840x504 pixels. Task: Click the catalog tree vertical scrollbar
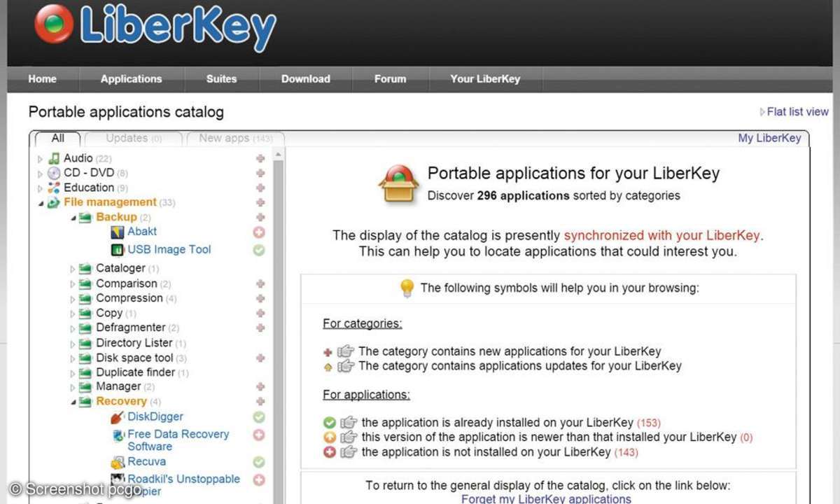(x=278, y=315)
